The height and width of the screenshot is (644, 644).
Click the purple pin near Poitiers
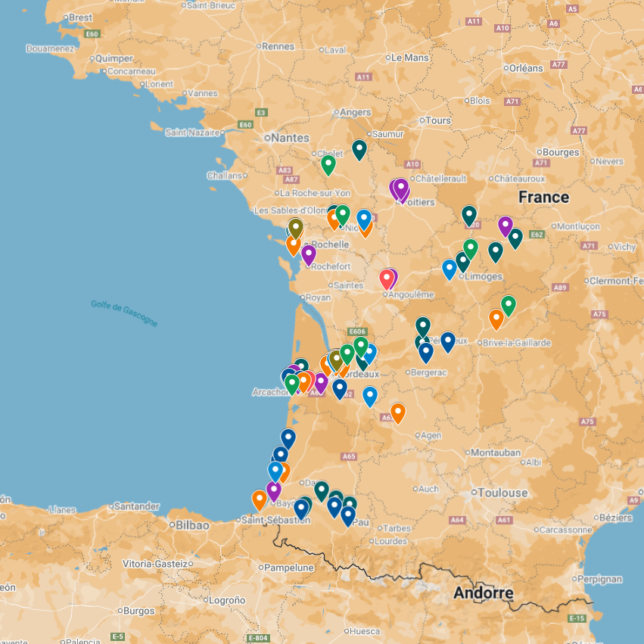(399, 189)
